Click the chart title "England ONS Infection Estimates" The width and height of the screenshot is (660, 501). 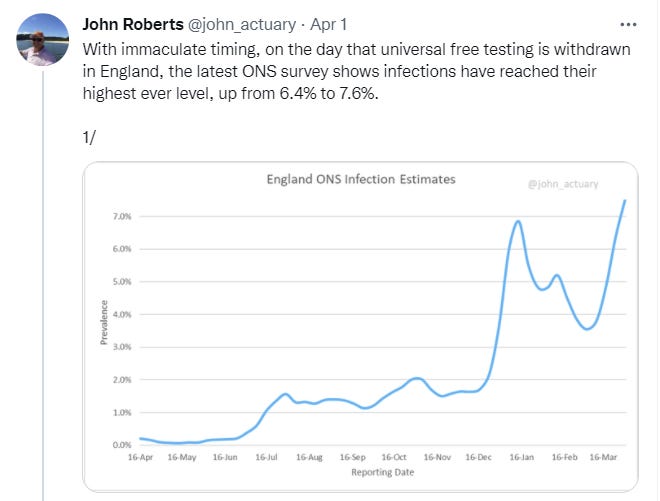coord(360,180)
